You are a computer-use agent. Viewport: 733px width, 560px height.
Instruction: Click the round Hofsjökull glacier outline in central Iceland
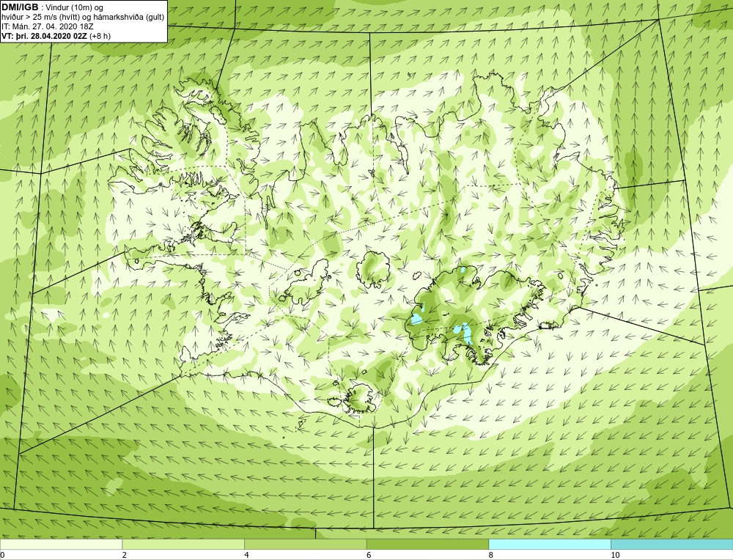374,270
